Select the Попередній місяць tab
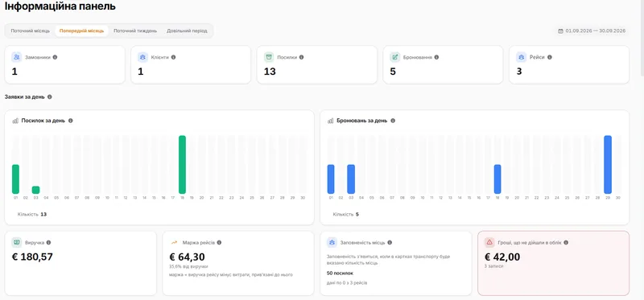Viewport: 644px width, 300px height. (x=82, y=31)
